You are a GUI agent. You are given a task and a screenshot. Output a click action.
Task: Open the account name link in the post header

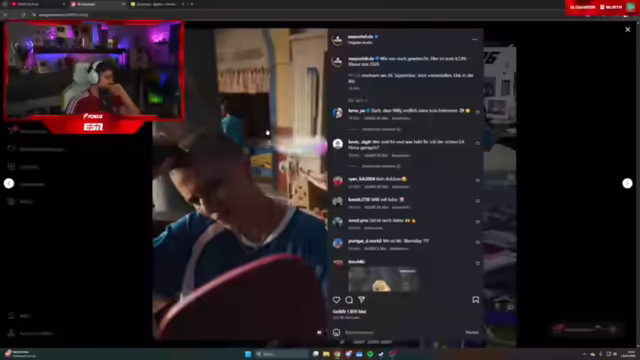pos(360,37)
